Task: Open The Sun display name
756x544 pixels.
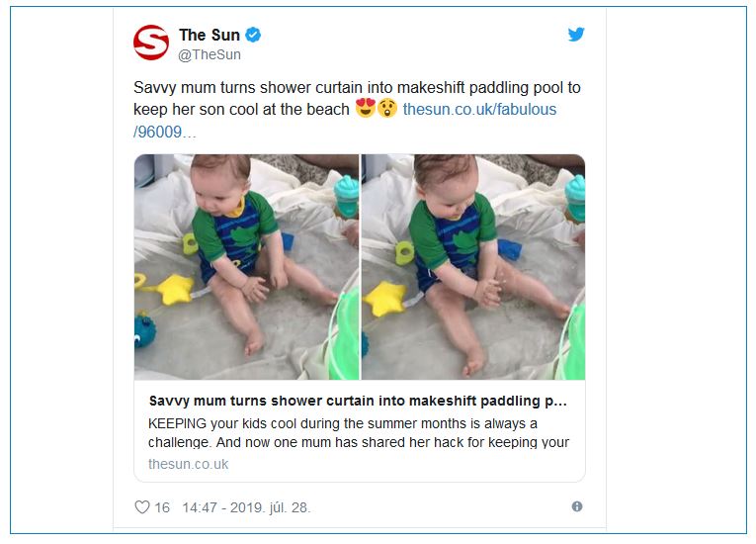Action: tap(210, 35)
